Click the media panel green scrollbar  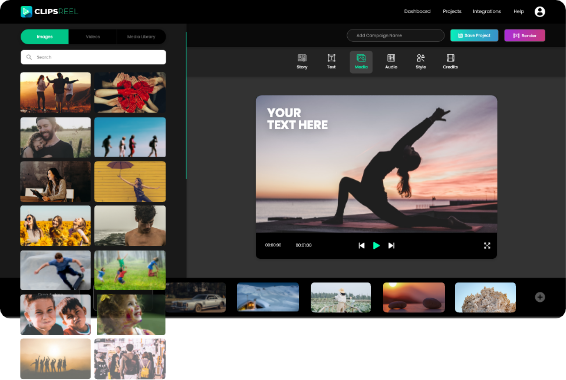pyautogui.click(x=186, y=105)
